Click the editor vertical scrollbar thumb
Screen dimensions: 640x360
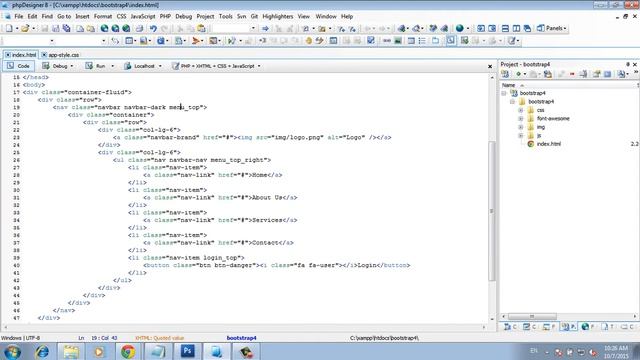[x=492, y=211]
